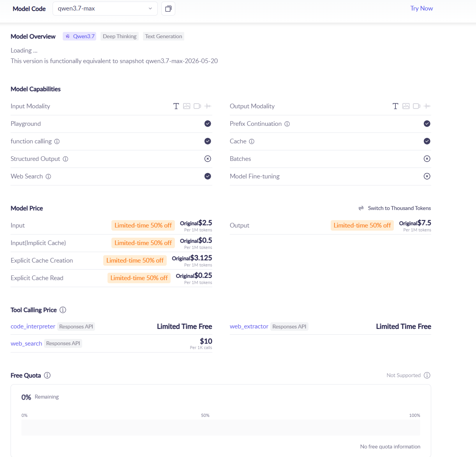Open info icon next to Prefix Continuation
This screenshot has width=476, height=457.
click(x=287, y=124)
